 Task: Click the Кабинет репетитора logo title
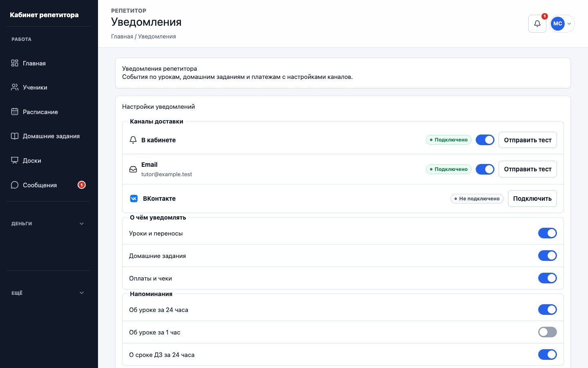coord(44,15)
